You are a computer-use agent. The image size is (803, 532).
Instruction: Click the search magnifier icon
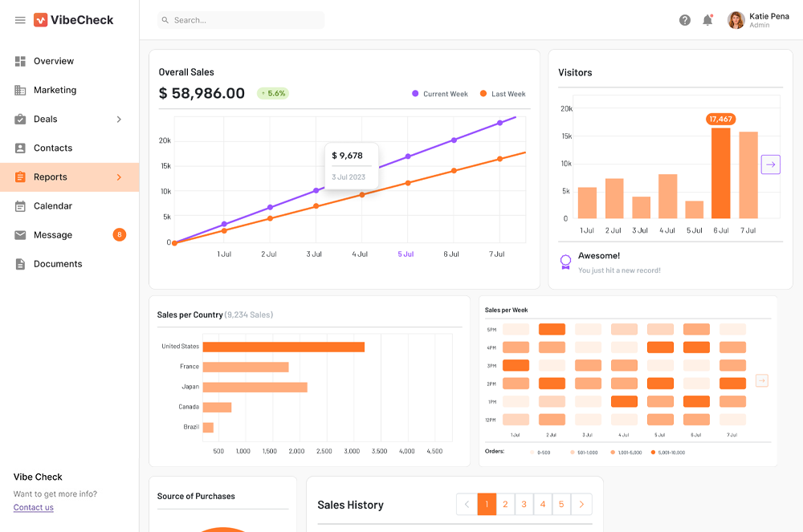point(165,20)
